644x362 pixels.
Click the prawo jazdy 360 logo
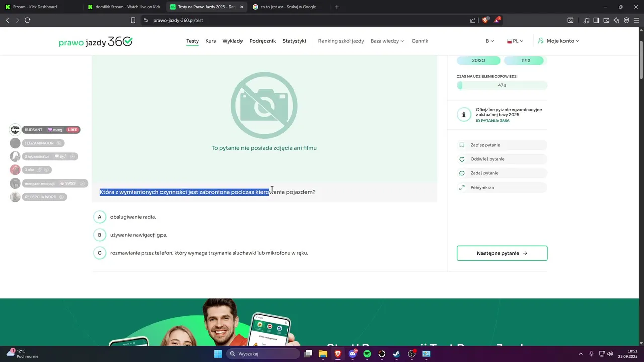click(96, 42)
